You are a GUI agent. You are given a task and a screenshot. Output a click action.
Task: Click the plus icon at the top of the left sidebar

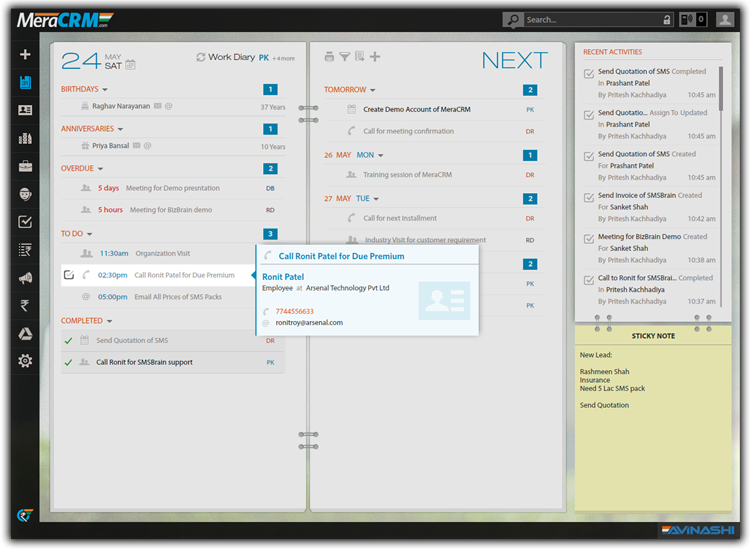click(x=25, y=55)
